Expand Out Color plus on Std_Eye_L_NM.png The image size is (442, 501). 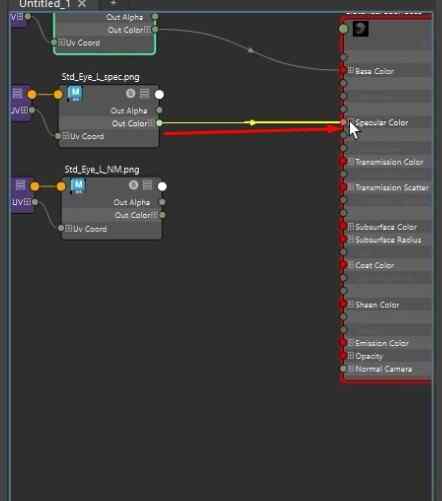tap(155, 215)
